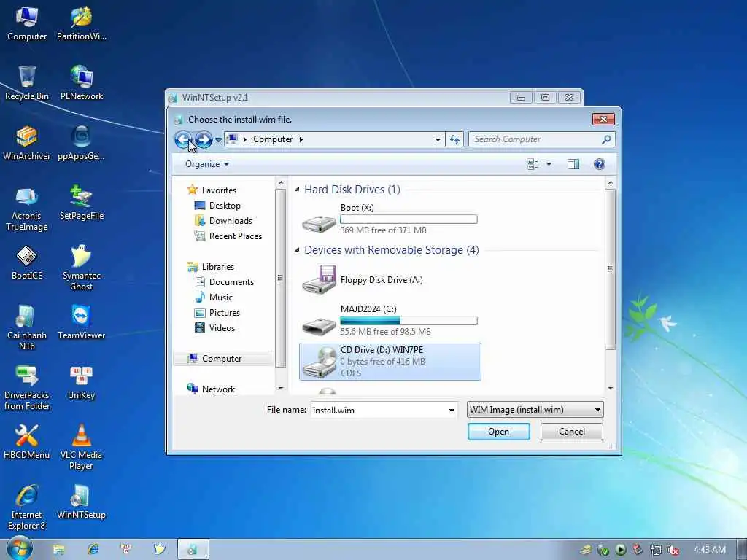Image resolution: width=747 pixels, height=560 pixels.
Task: Click the Back navigation arrow
Action: click(183, 139)
